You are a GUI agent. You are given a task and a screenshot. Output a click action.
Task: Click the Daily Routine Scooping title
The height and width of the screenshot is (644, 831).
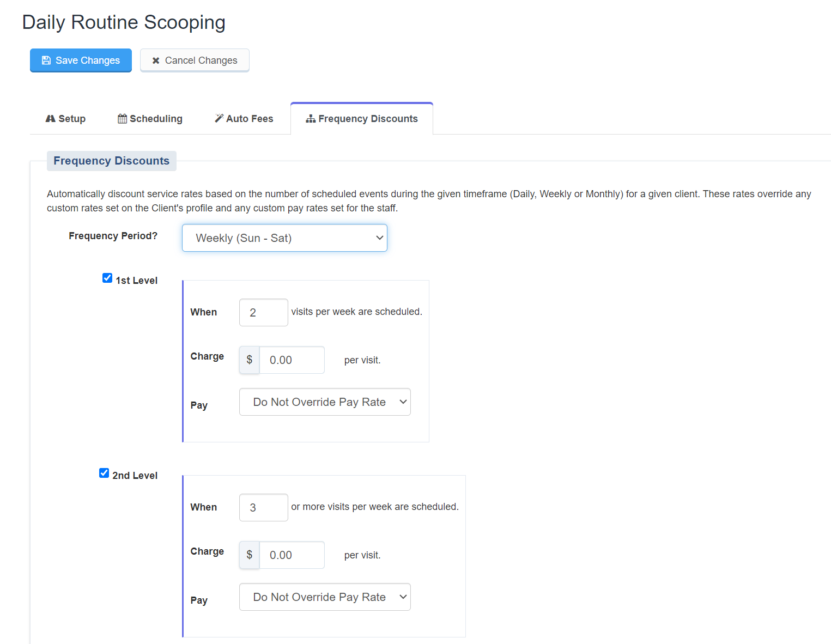[x=124, y=22]
